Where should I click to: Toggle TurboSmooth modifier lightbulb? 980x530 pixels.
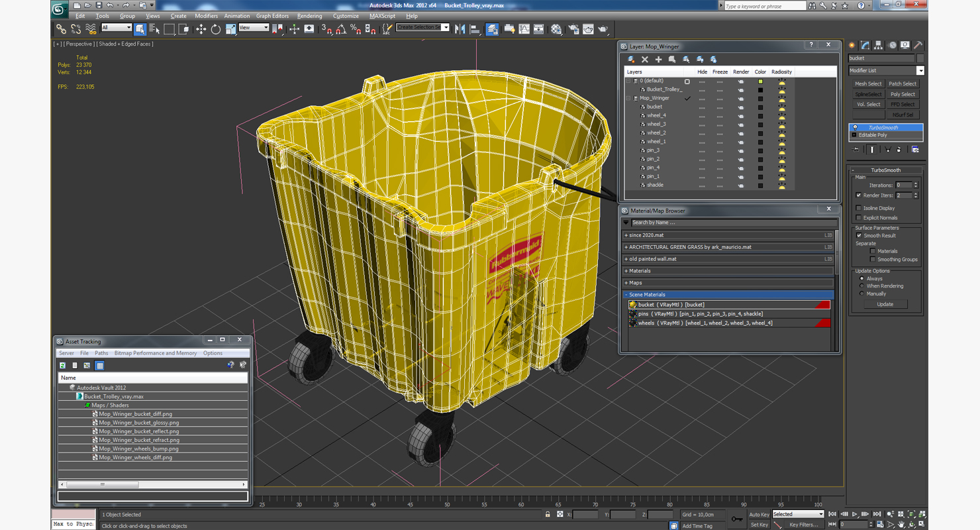coord(855,127)
